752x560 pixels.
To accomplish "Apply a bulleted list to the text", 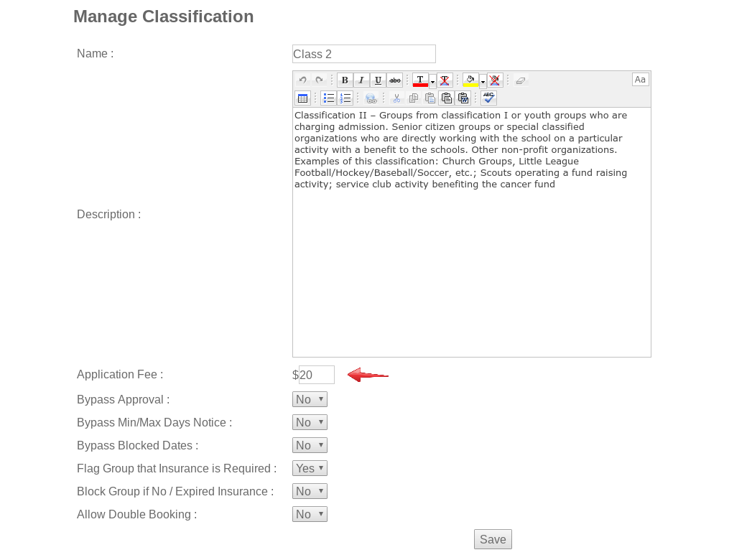I will pyautogui.click(x=328, y=98).
